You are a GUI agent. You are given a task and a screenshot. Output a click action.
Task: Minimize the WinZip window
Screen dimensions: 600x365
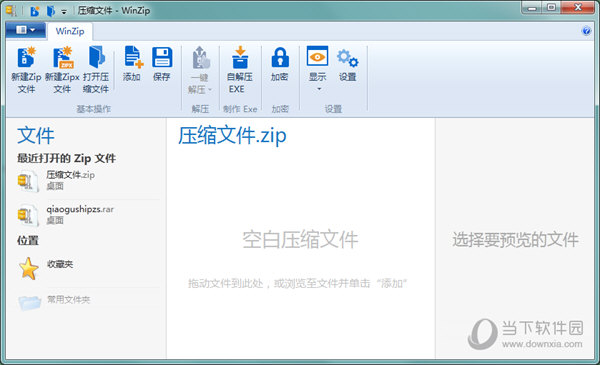(532, 8)
